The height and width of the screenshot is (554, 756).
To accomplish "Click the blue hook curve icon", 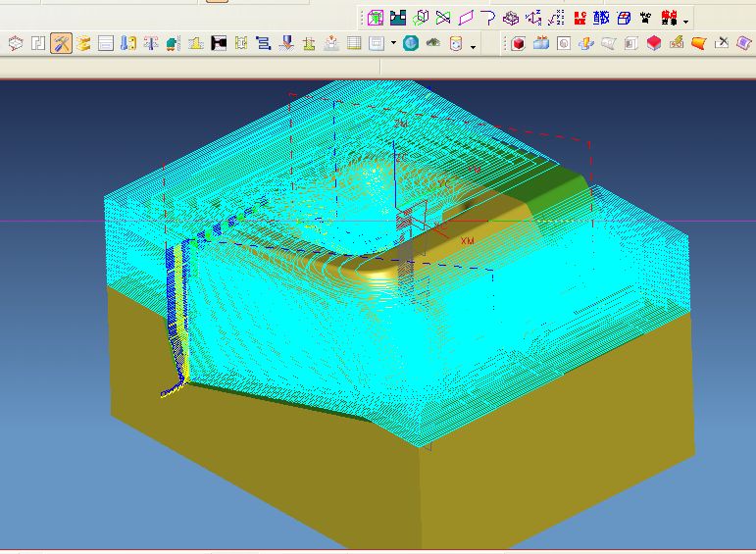I will 488,19.
